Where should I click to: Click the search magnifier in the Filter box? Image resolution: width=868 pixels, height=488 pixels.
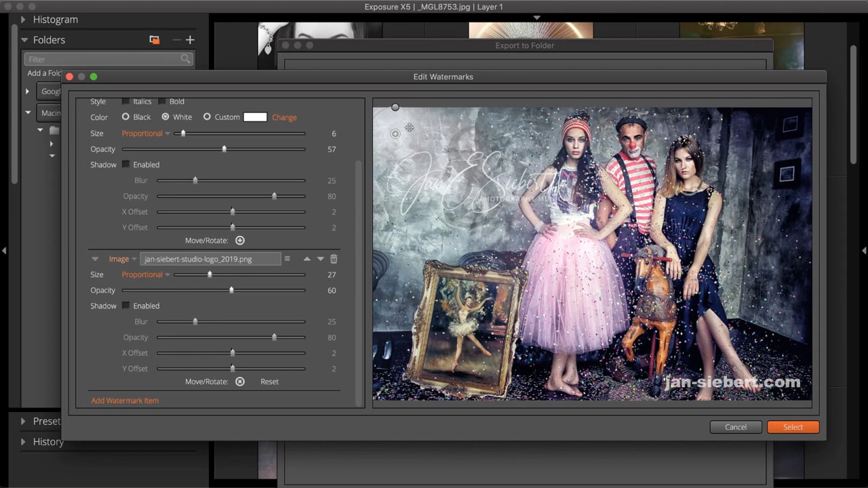[x=185, y=60]
